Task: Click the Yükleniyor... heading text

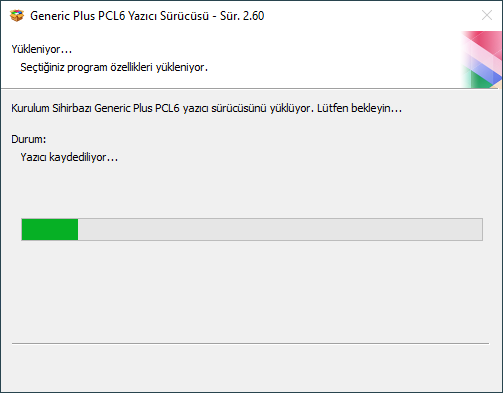Action: click(x=42, y=49)
